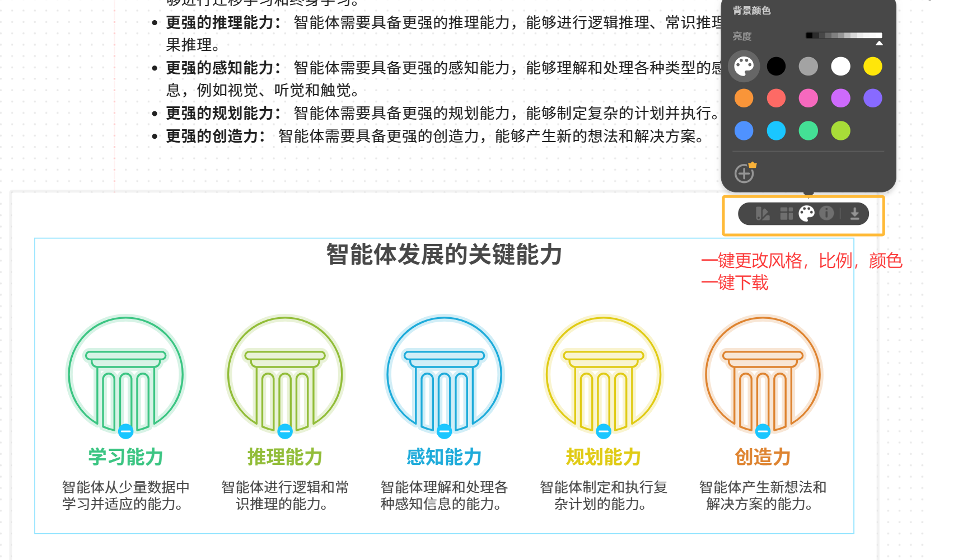Screen dimensions: 958x560
Task: Collapse the 创造力 node with its minus button
Action: [x=763, y=431]
